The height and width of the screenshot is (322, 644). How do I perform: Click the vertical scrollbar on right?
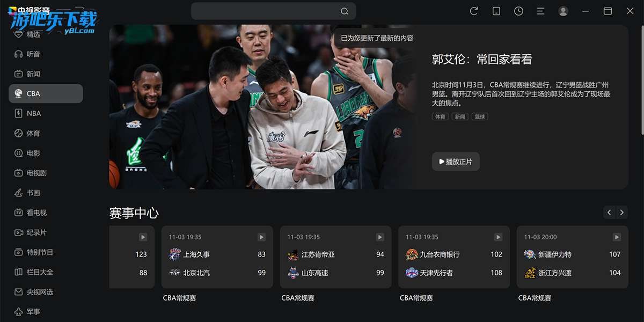coord(642,80)
